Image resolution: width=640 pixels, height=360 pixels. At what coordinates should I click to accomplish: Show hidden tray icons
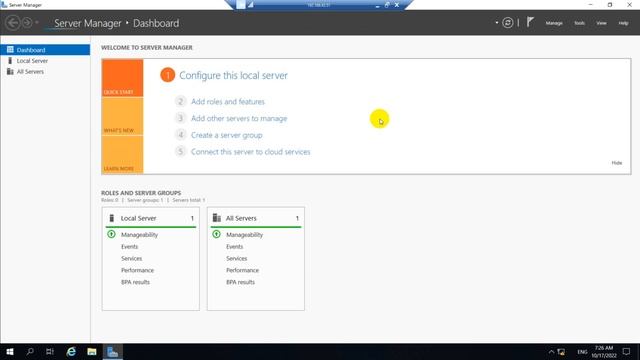[x=551, y=352]
